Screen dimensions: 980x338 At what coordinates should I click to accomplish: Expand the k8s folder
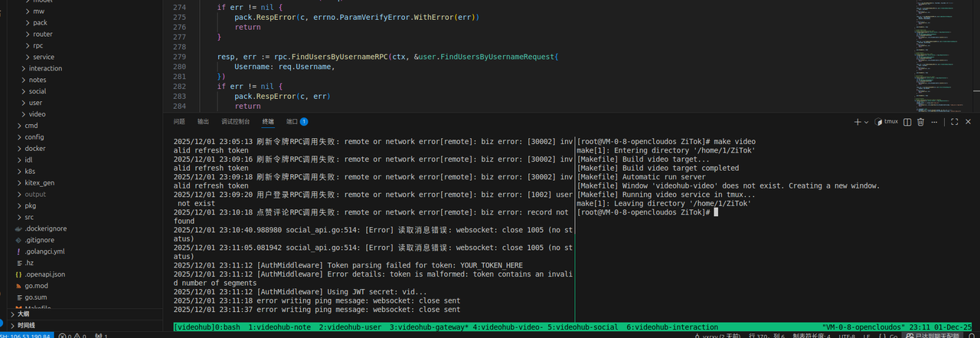tap(30, 172)
